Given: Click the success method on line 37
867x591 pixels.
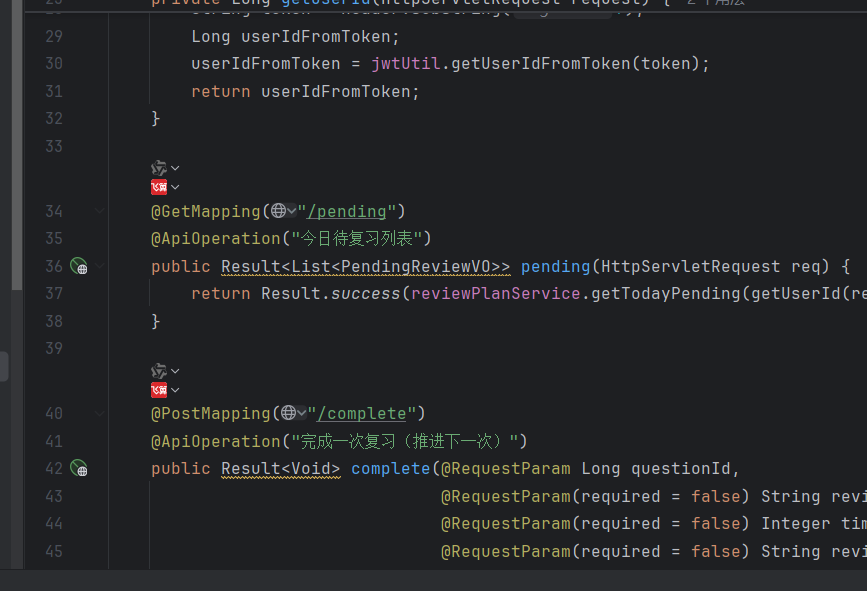Looking at the screenshot, I should pos(365,294).
